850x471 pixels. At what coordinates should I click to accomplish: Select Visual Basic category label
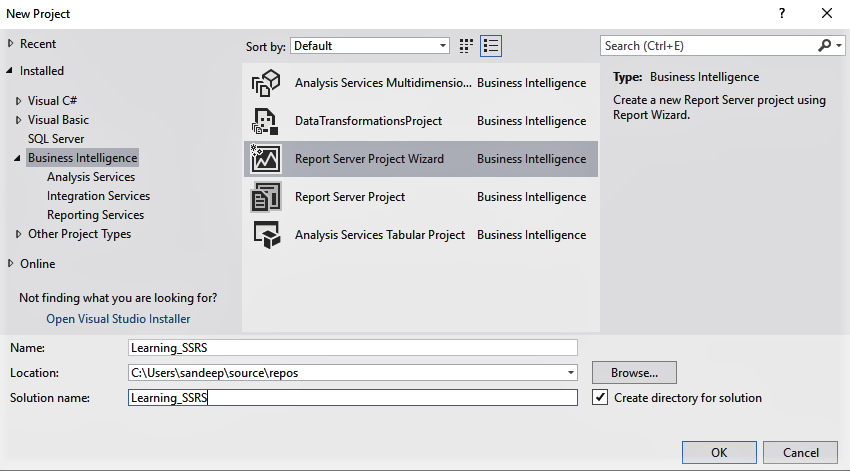coord(59,120)
